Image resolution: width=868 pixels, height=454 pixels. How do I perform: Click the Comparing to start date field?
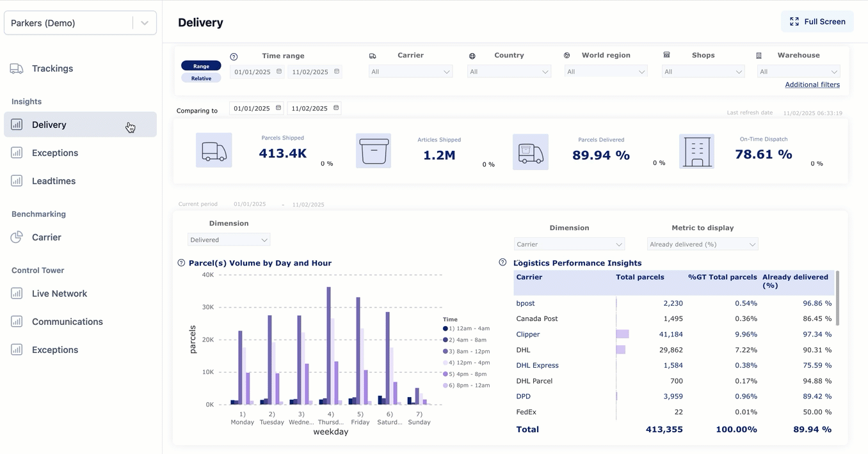tap(256, 108)
